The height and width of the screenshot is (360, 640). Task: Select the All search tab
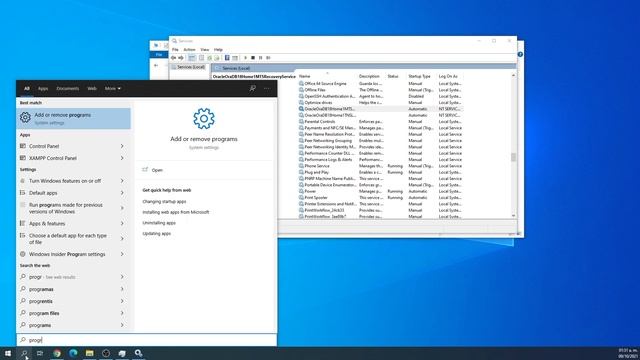[x=27, y=88]
